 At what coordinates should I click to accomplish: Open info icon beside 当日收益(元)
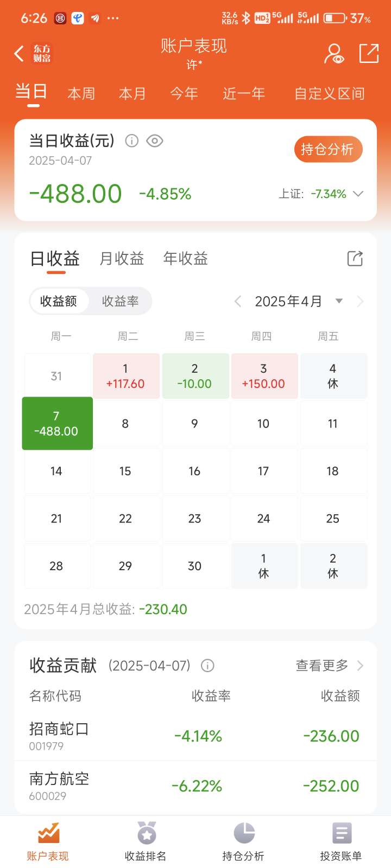(131, 141)
